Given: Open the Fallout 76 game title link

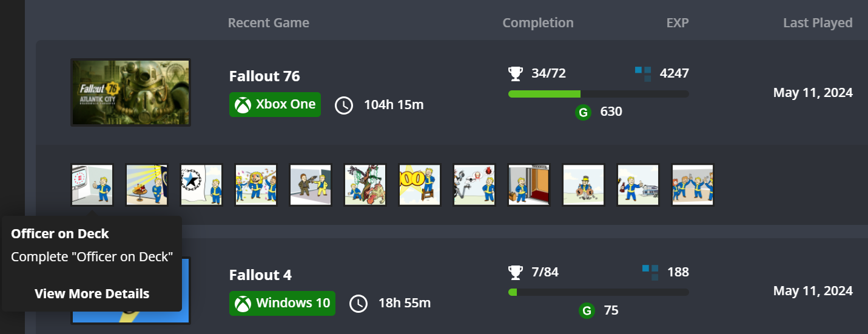Looking at the screenshot, I should 264,76.
